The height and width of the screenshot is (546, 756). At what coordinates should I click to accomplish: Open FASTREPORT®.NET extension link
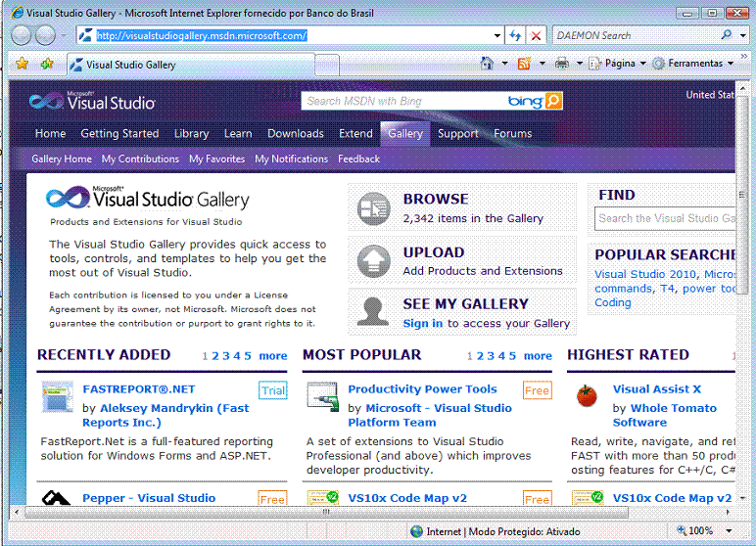point(139,388)
